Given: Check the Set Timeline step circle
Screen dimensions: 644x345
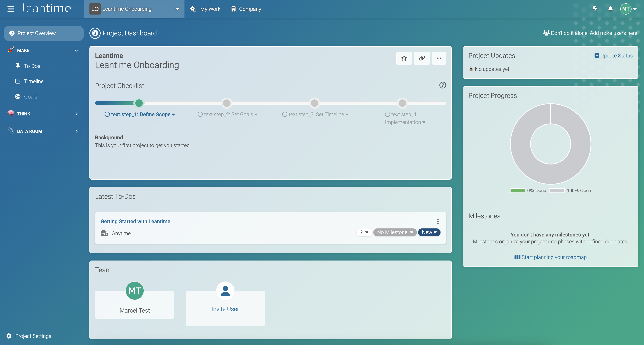Looking at the screenshot, I should click(285, 114).
